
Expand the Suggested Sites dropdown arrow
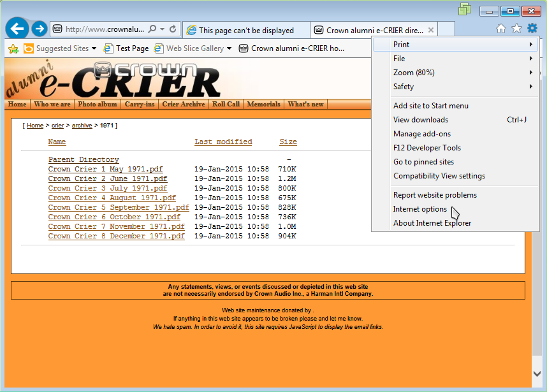(x=94, y=48)
